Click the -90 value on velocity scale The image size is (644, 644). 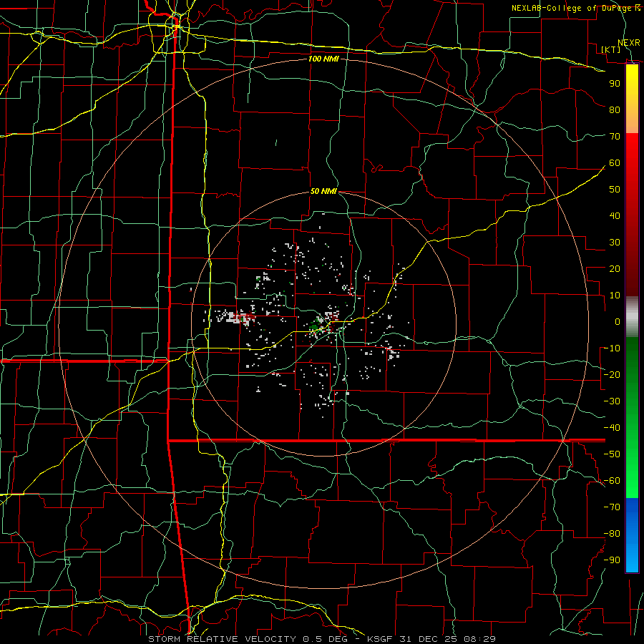(612, 560)
